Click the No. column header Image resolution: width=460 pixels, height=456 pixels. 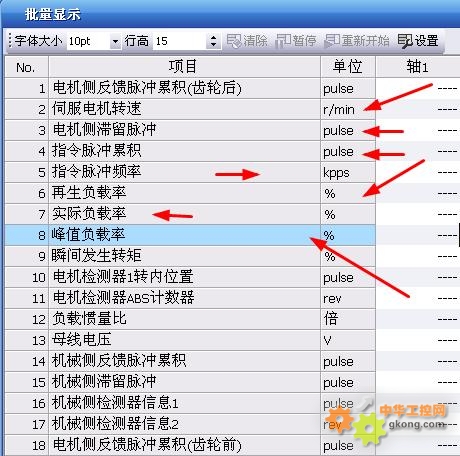point(27,67)
